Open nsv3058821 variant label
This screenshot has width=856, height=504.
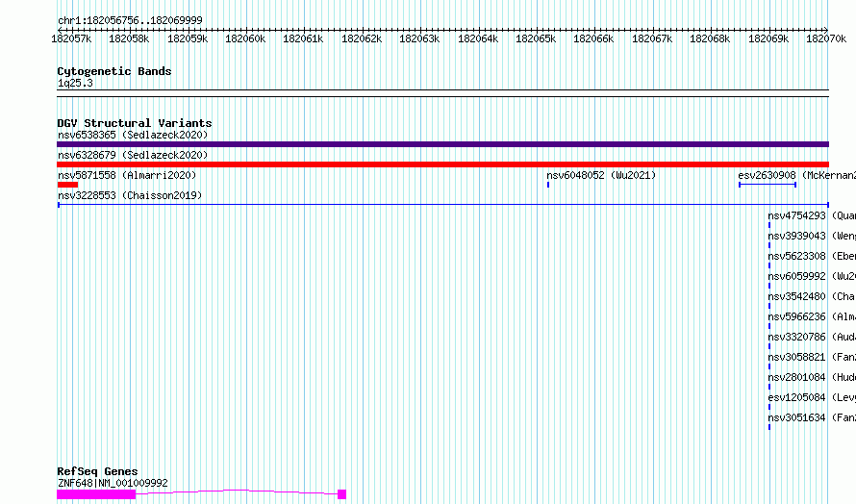pos(812,357)
